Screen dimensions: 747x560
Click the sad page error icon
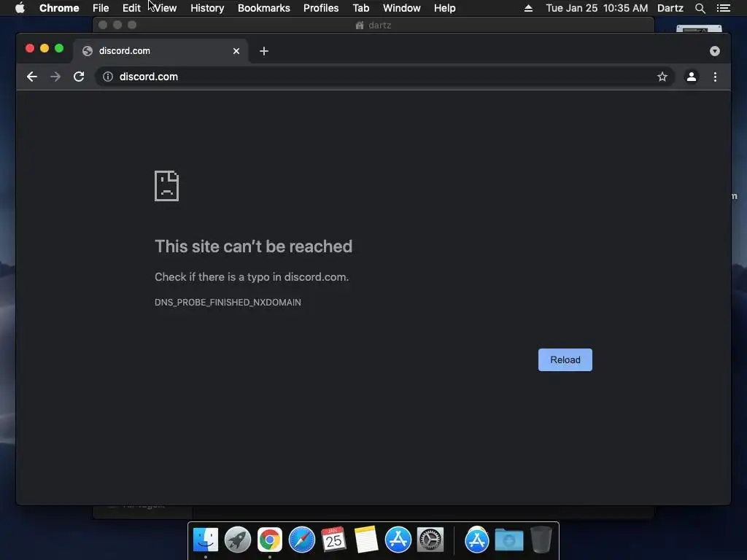167,186
